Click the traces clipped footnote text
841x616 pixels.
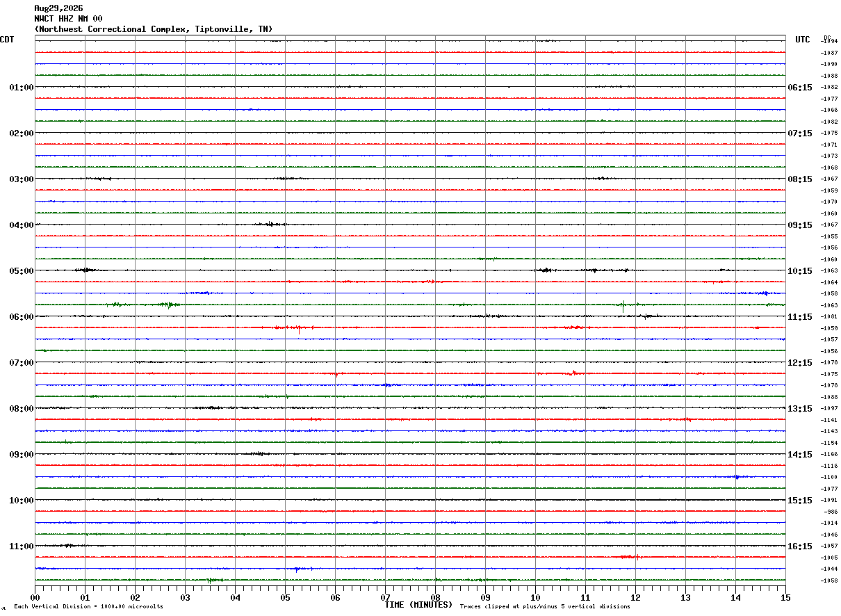(x=545, y=607)
